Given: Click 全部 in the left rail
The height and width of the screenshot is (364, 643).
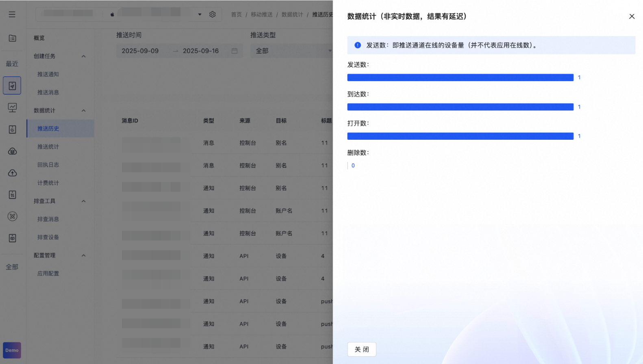Looking at the screenshot, I should tap(12, 267).
